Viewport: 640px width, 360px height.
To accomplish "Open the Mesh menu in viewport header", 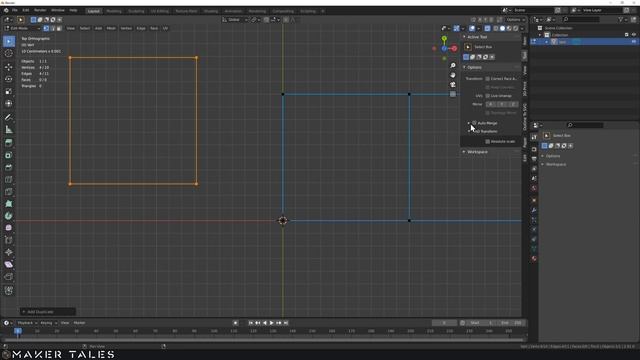I will click(x=111, y=28).
